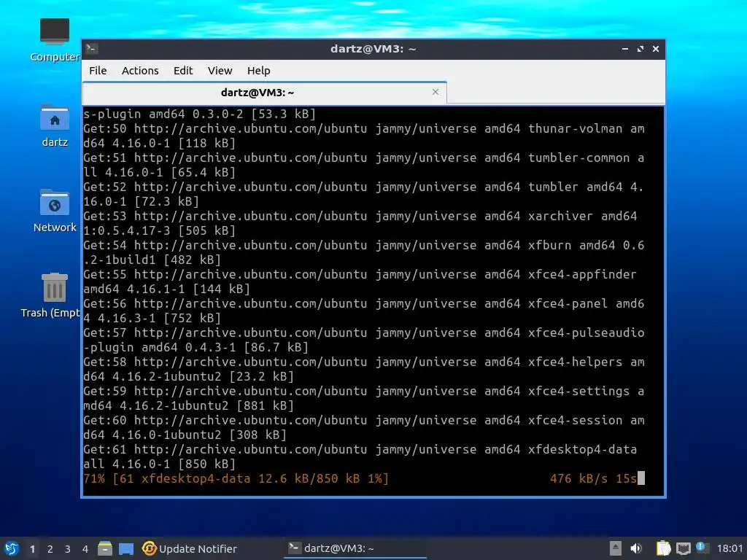Open the Lubuntu application menu bird icon

point(12,548)
